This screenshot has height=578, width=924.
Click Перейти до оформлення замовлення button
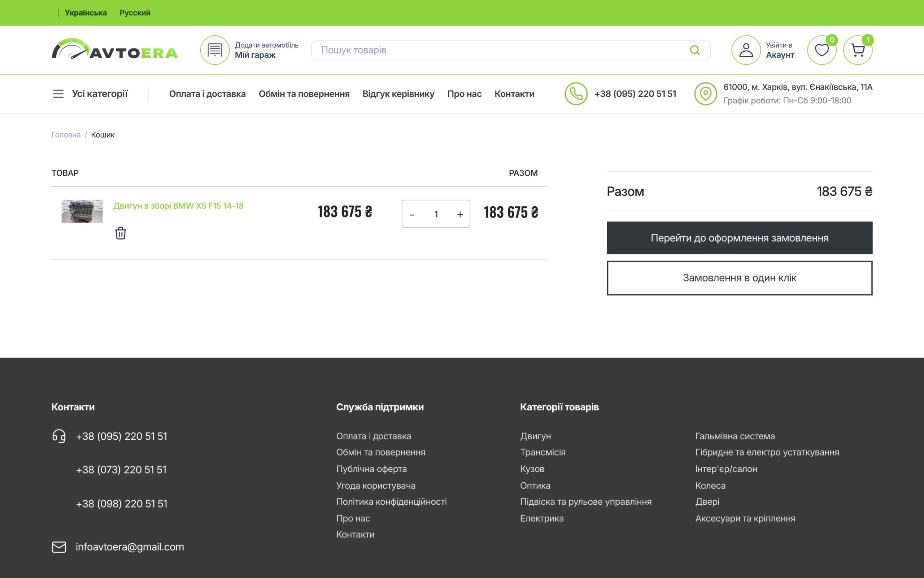click(x=739, y=238)
